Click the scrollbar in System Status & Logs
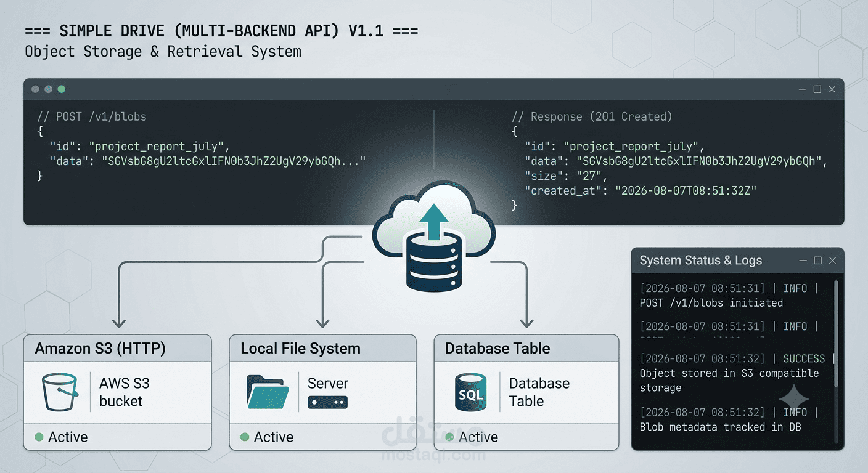Screen dimensions: 868x473 [x=836, y=334]
